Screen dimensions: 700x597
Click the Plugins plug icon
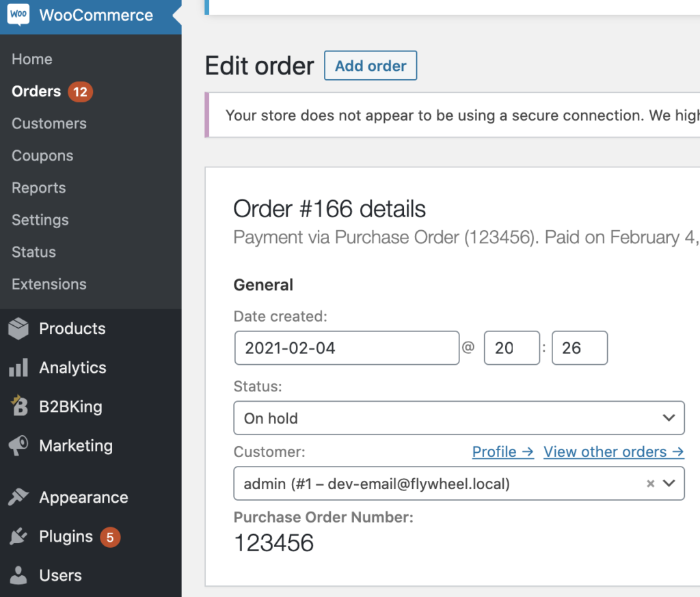pyautogui.click(x=18, y=536)
